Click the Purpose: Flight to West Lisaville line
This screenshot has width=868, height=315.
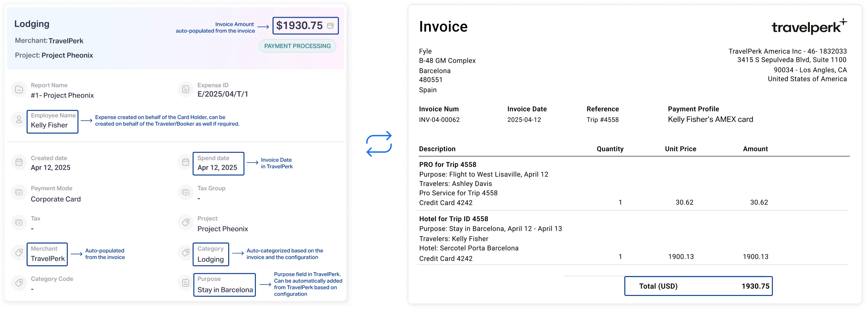[x=484, y=174]
